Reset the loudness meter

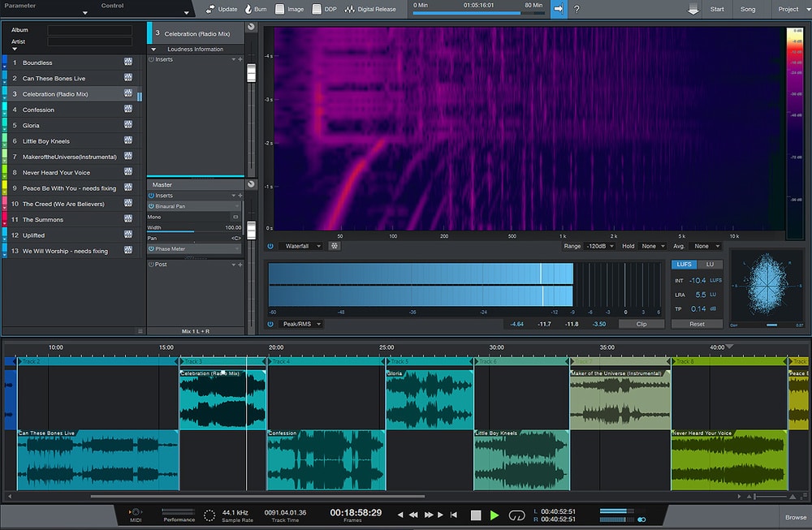point(697,324)
